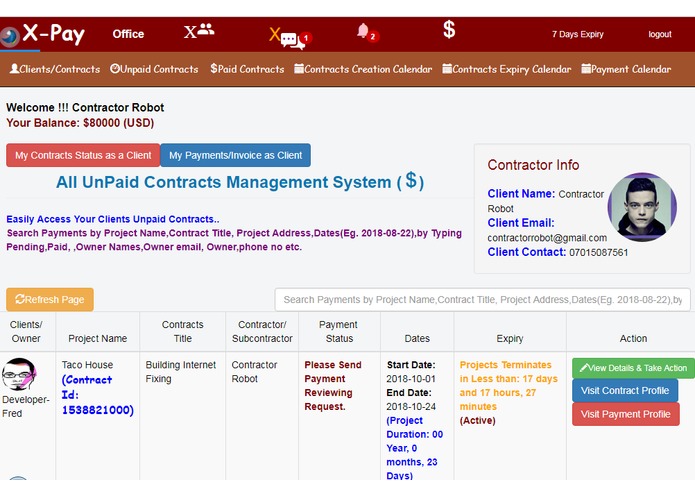This screenshot has height=494, width=695.
Task: Click Visit Payment Profile button
Action: point(625,414)
